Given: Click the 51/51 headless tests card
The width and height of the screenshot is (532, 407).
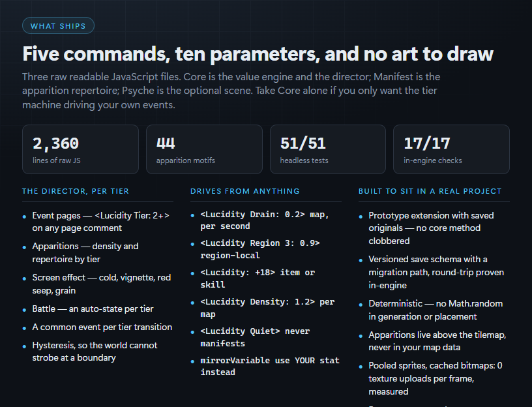Looking at the screenshot, I should coord(328,149).
